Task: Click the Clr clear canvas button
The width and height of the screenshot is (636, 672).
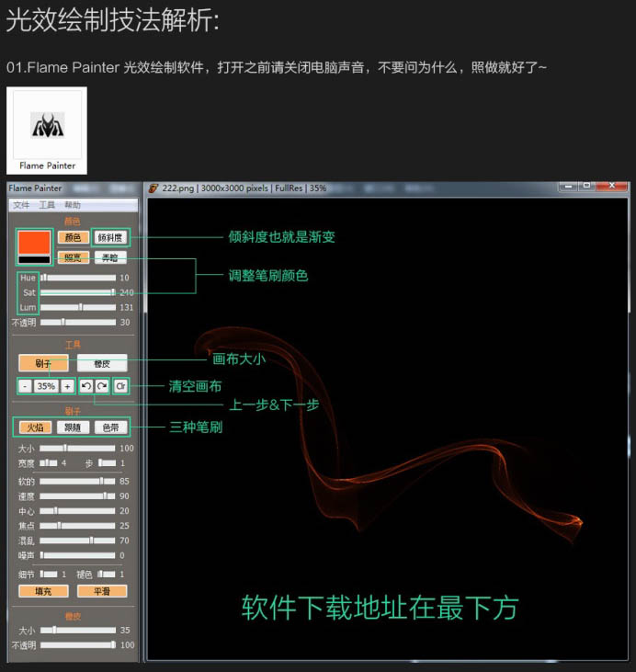Action: point(120,386)
